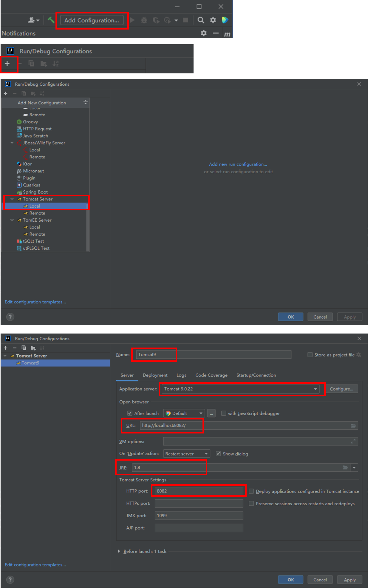The image size is (368, 588).
Task: Open the Default browser dropdown
Action: tap(184, 413)
